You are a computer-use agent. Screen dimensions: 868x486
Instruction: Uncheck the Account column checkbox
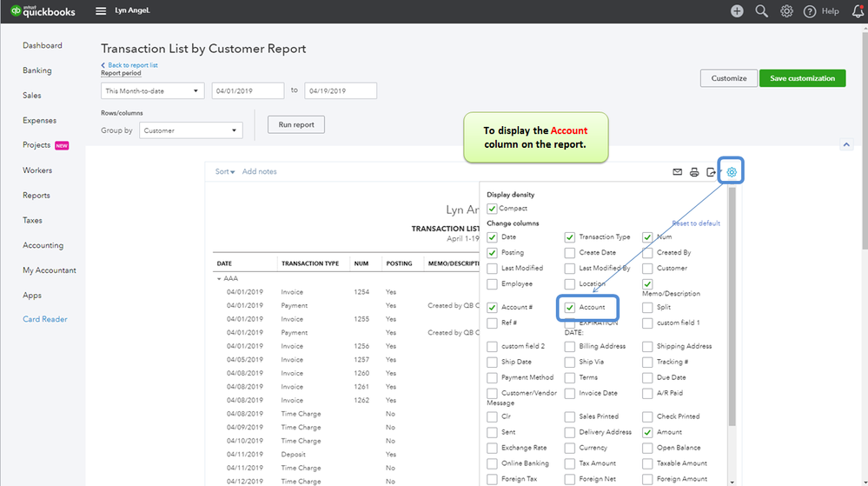[x=570, y=308]
